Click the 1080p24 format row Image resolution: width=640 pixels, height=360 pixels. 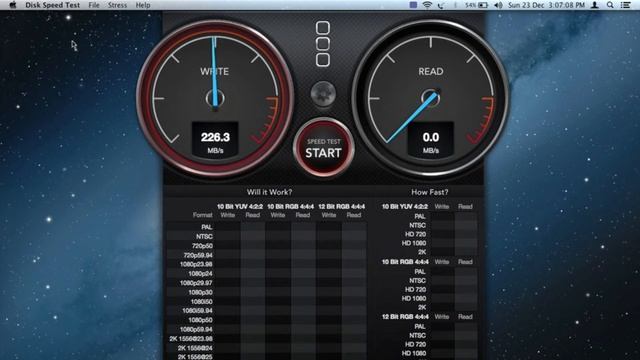267,273
